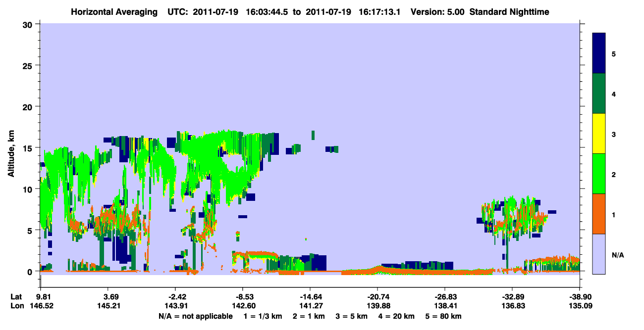The image size is (644, 330).
Task: Click 'Version: 5.00' in the title
Action: click(437, 11)
